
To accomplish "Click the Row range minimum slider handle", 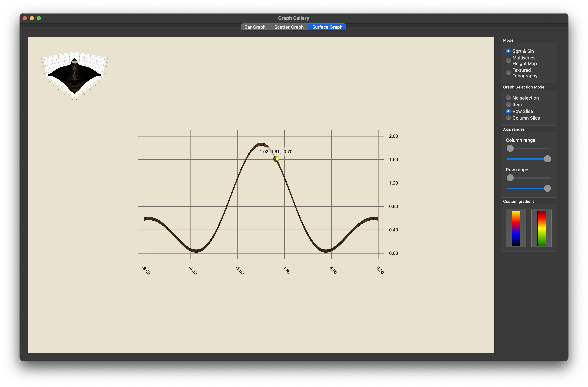I will pos(510,178).
